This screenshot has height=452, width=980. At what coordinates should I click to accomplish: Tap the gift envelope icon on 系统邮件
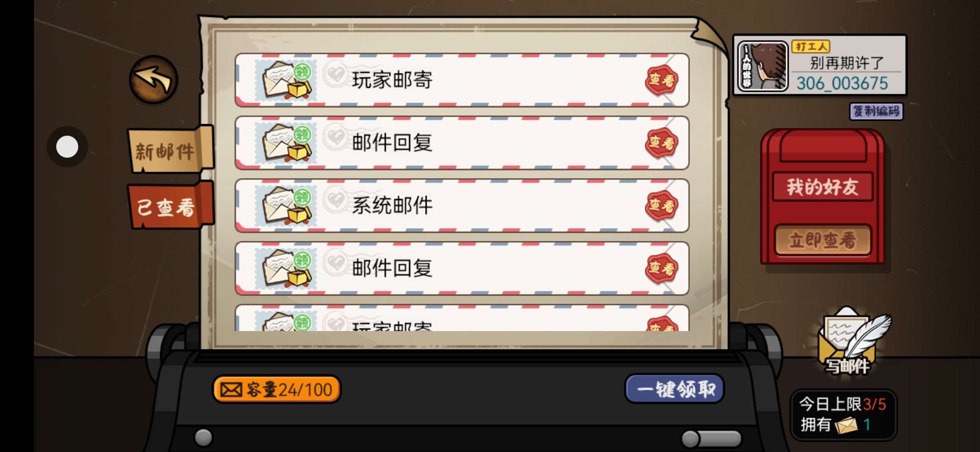(286, 205)
